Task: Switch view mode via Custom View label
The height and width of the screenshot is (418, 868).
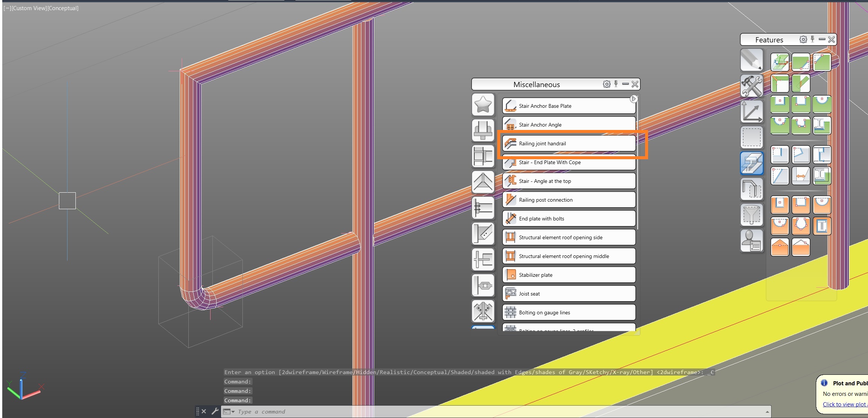Action: 29,8
